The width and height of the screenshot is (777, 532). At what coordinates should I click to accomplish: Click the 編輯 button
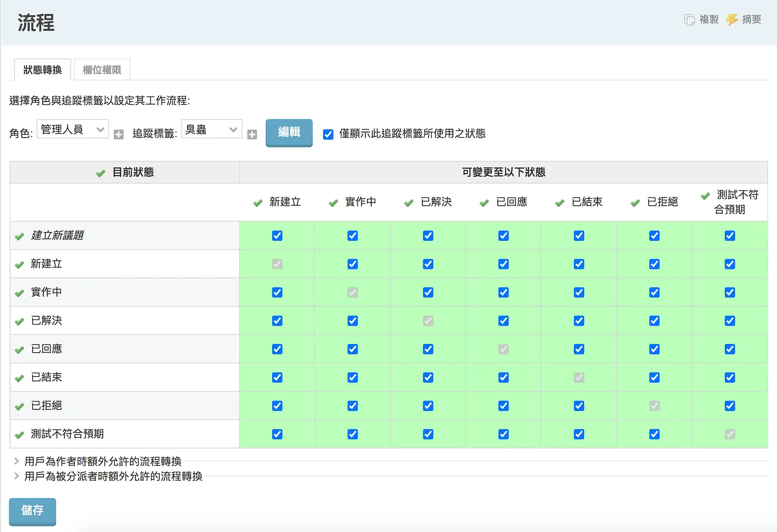[x=289, y=133]
